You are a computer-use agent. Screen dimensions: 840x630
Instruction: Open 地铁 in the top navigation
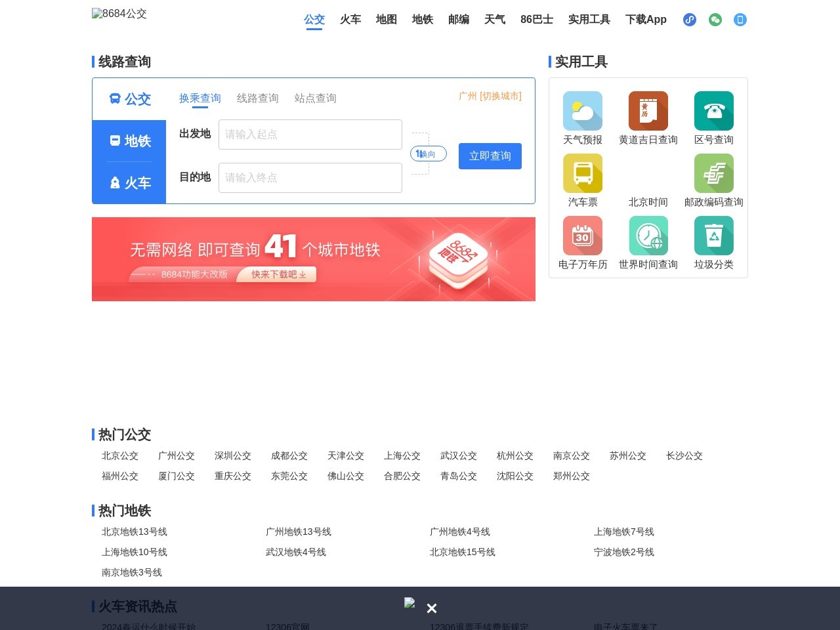pyautogui.click(x=423, y=20)
